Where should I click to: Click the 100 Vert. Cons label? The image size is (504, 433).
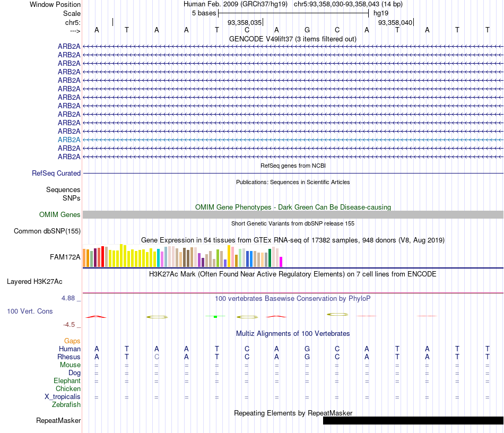point(30,311)
